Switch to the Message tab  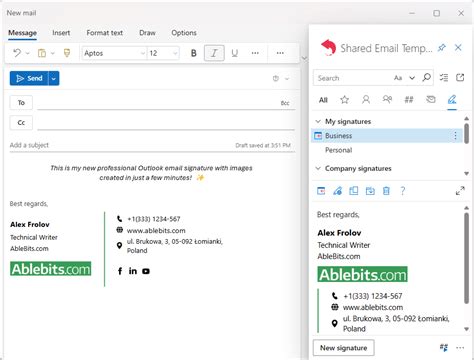(22, 33)
